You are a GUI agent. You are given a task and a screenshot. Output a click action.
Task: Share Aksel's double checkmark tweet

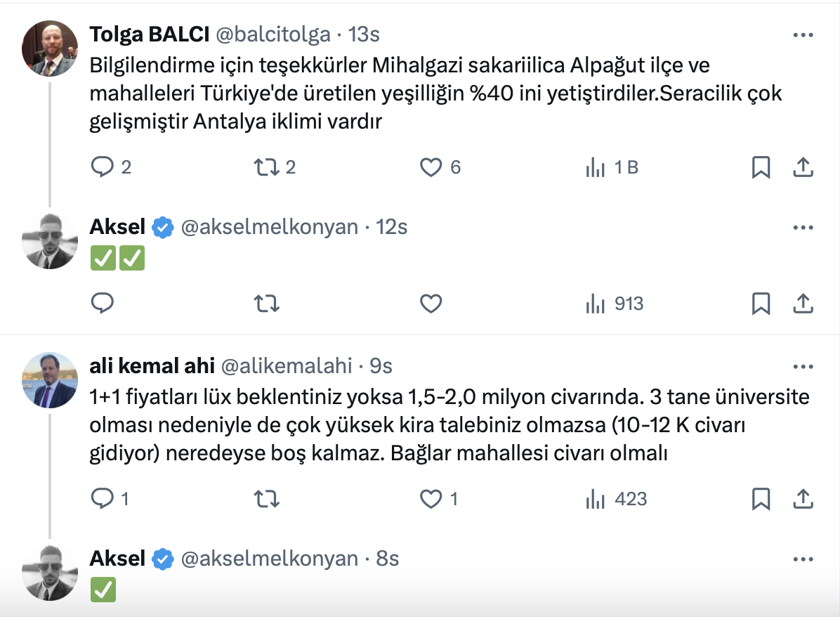803,304
